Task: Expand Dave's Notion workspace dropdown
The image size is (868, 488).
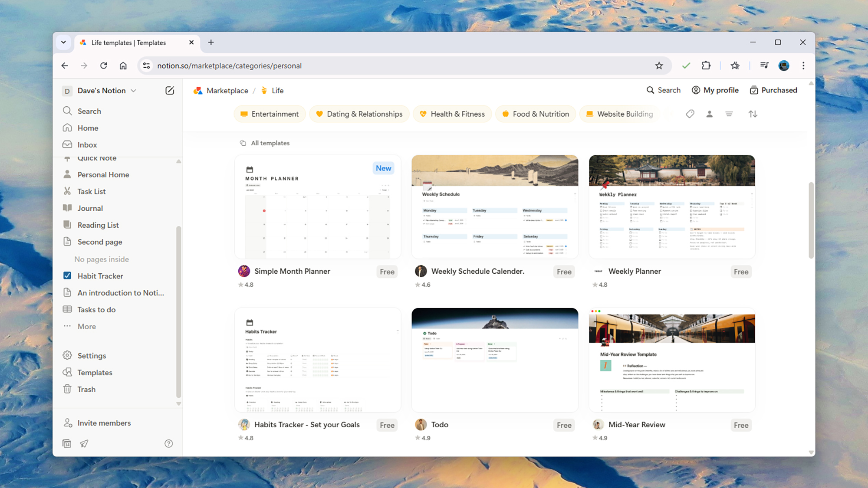Action: 134,91
